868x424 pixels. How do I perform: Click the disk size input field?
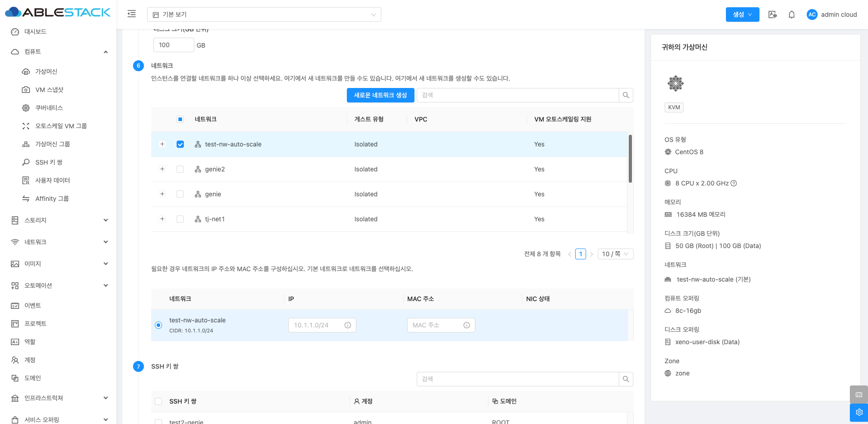pos(173,45)
